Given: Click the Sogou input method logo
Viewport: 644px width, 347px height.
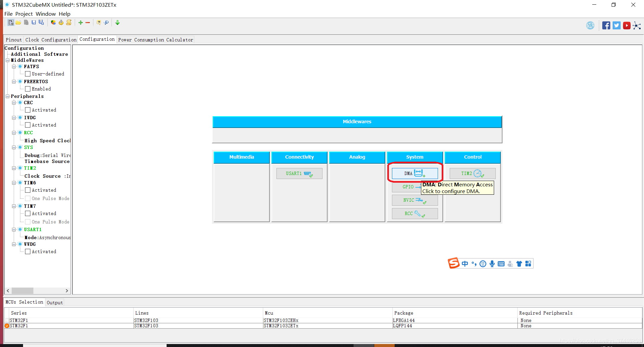Looking at the screenshot, I should coord(453,263).
